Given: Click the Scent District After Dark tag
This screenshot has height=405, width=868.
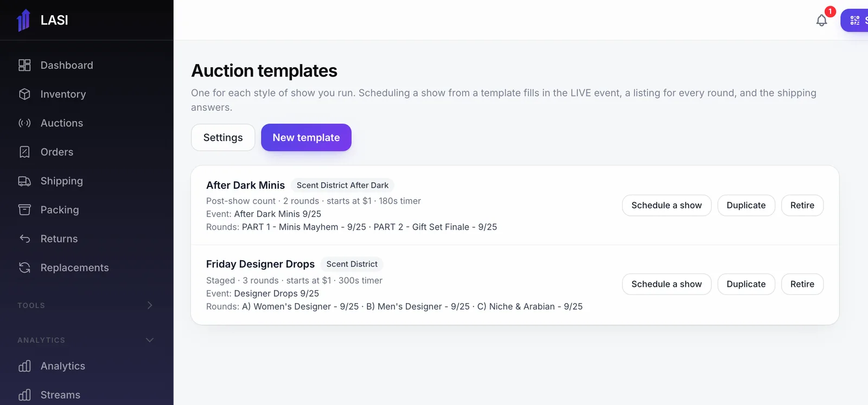Looking at the screenshot, I should (342, 185).
